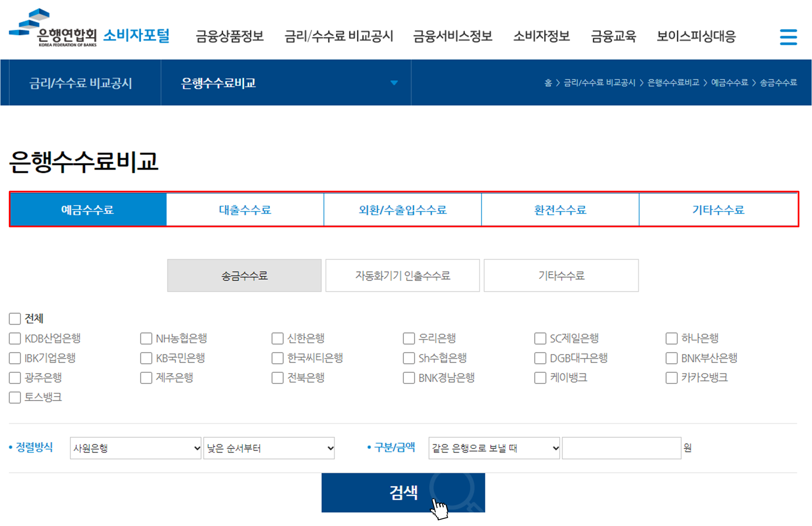Image resolution: width=812 pixels, height=526 pixels.
Task: Open the 사원은행 sort dropdown
Action: (136, 448)
